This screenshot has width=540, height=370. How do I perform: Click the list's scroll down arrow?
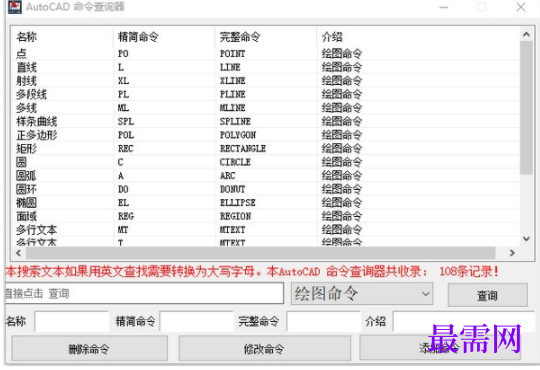(526, 238)
